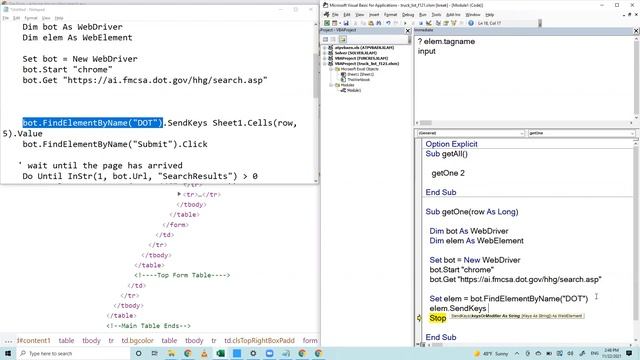640x360 pixels.
Task: Click form breadcrumb in DevTools
Action: [x=310, y=340]
